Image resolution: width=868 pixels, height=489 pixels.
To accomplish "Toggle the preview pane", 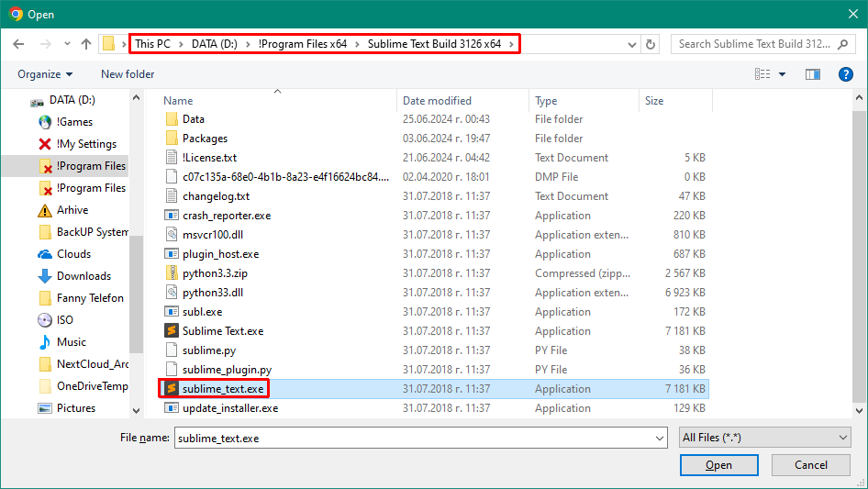I will coord(813,74).
